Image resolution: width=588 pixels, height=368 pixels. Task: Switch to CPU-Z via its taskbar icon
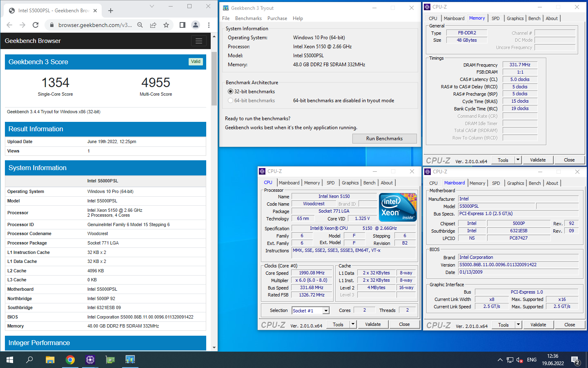point(90,360)
